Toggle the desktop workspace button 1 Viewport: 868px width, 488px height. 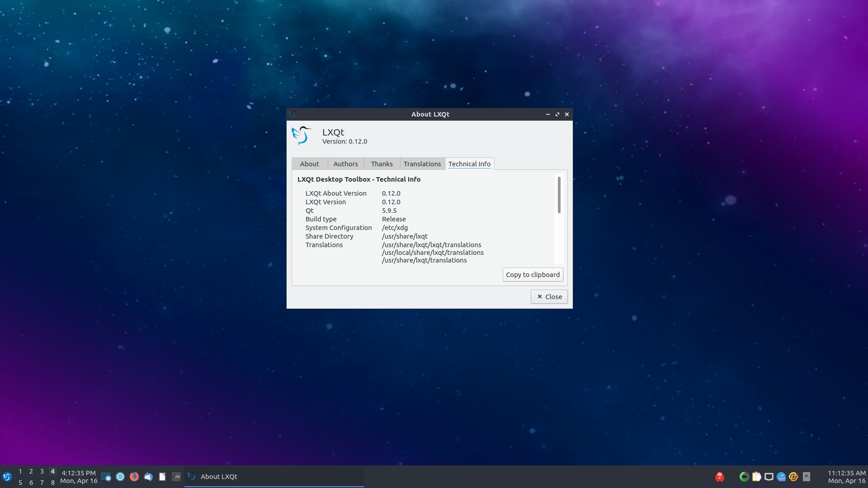click(20, 471)
